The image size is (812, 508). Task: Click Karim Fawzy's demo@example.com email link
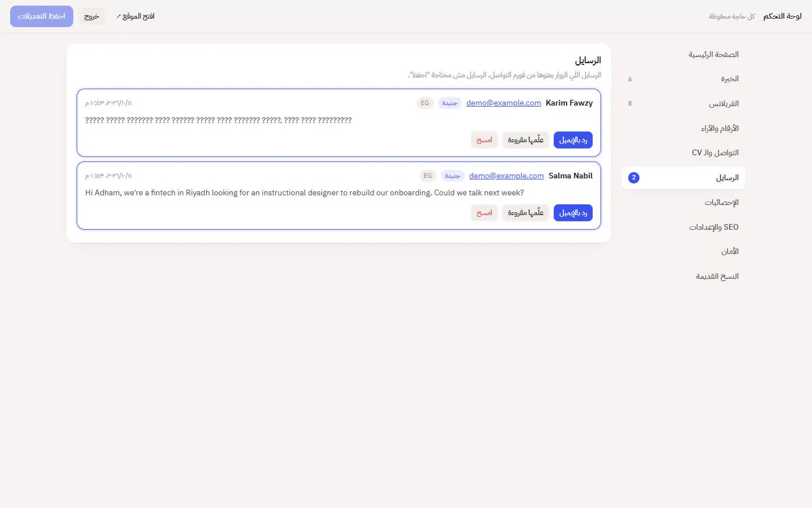(x=503, y=103)
